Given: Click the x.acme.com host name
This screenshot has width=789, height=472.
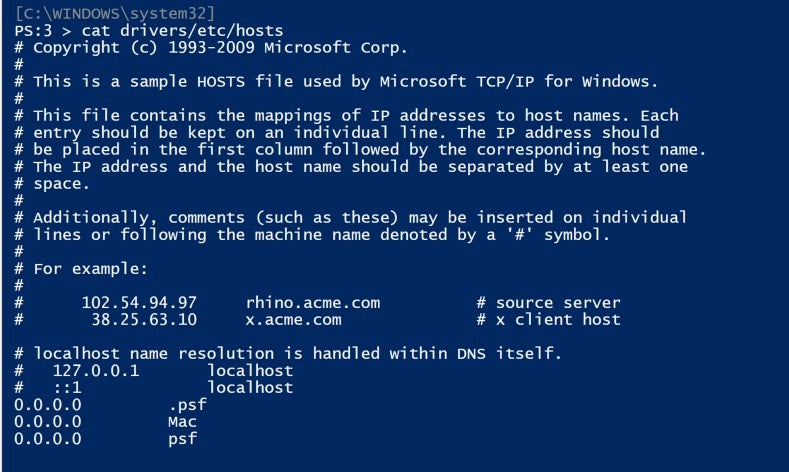Looking at the screenshot, I should pos(293,320).
